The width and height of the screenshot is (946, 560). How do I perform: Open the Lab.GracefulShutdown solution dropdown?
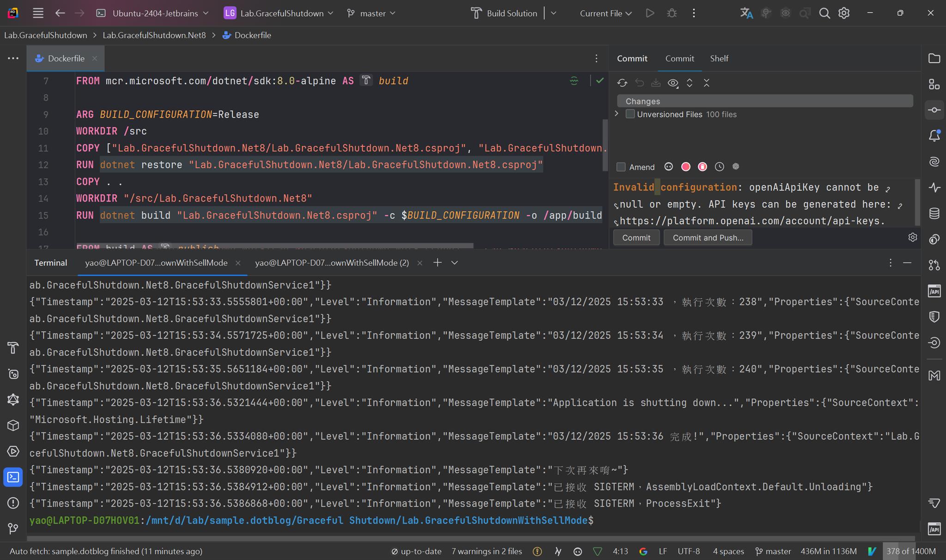pos(279,13)
